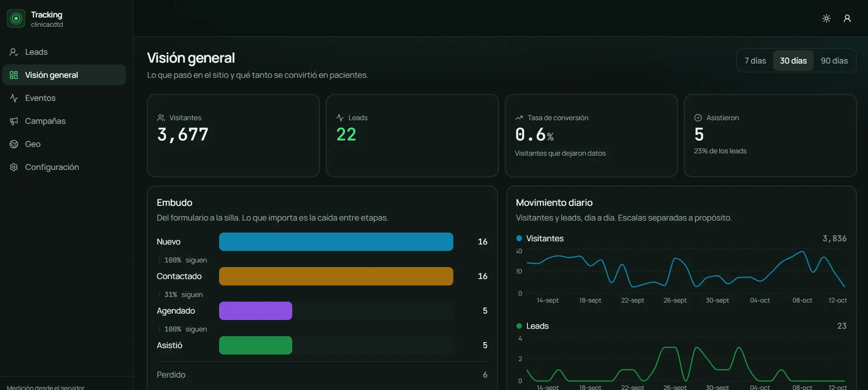Click the Eventos activity icon
Viewport: 868px width, 390px height.
point(14,98)
